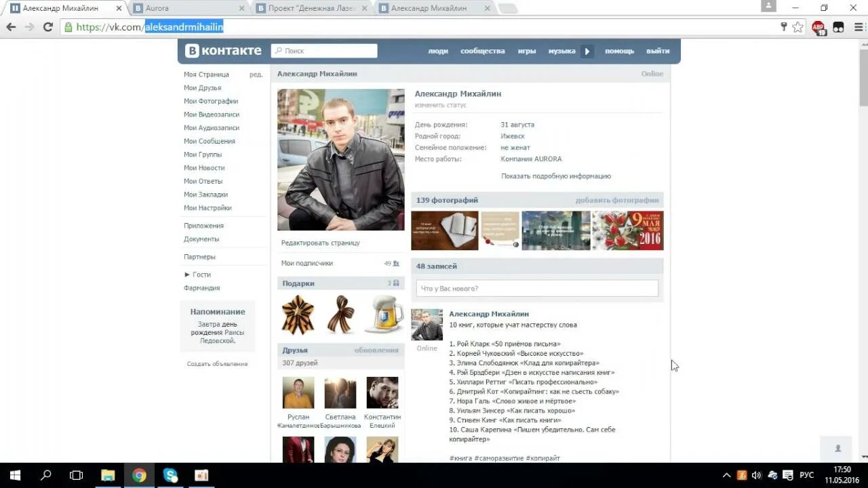Click Редактировать страницу under avatar
Viewport: 868px width, 488px height.
[x=321, y=243]
